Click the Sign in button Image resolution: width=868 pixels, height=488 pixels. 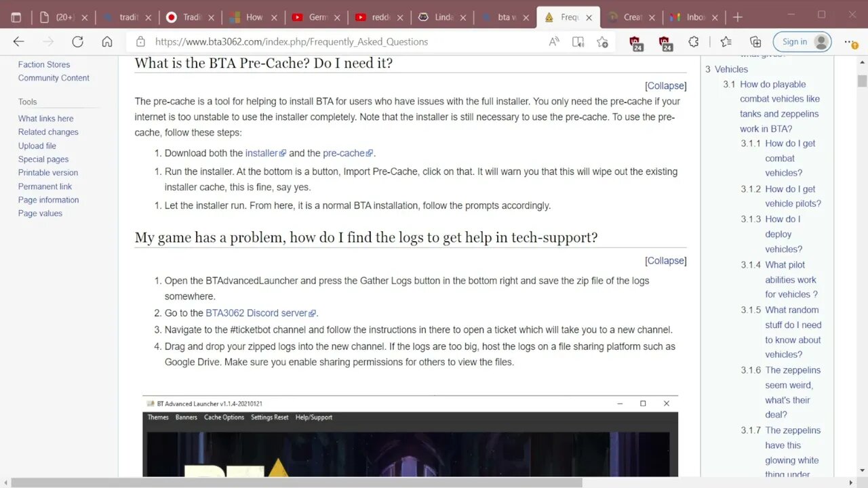click(802, 42)
